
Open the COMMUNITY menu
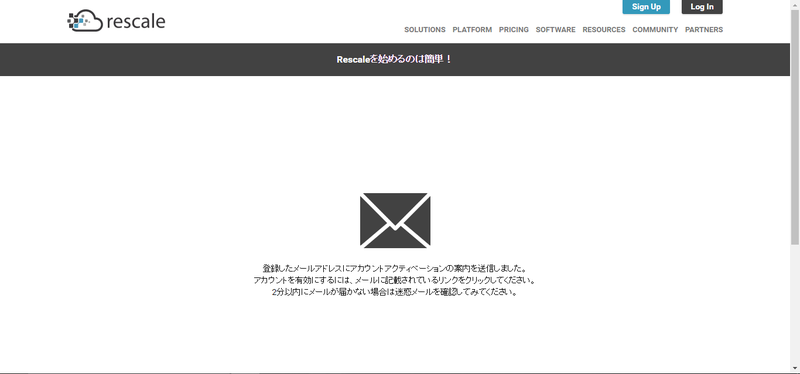655,30
